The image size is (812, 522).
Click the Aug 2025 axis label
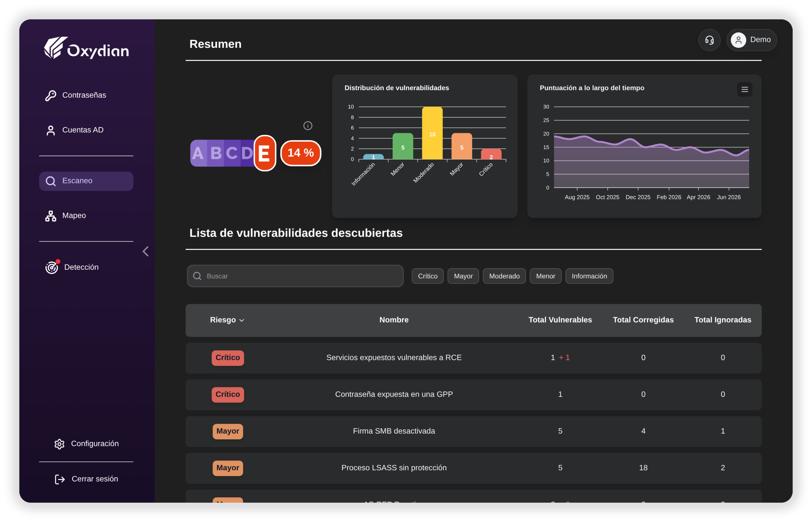tap(577, 197)
